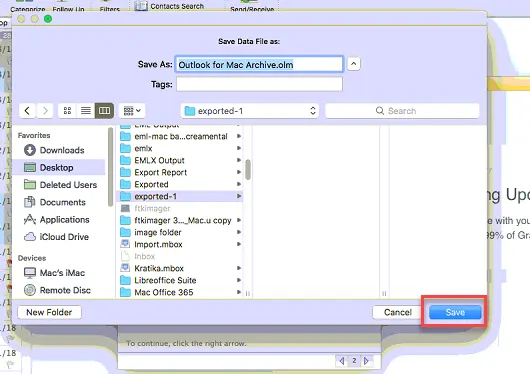Click the Desktop monitor icon

coord(30,167)
